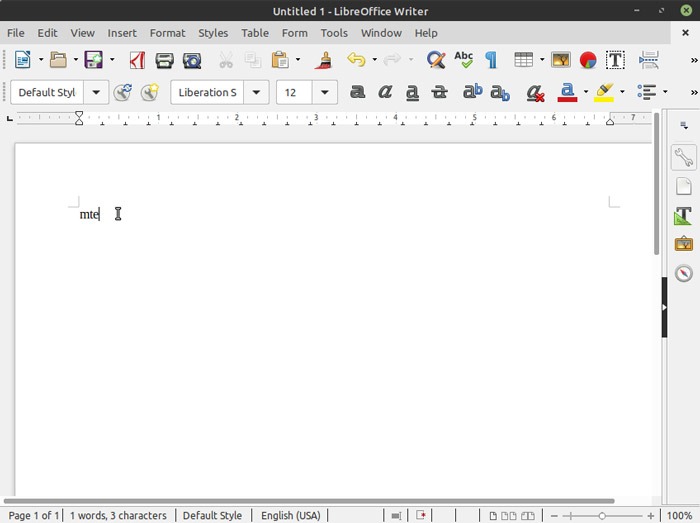The image size is (700, 523).
Task: Open the File menu
Action: click(16, 33)
